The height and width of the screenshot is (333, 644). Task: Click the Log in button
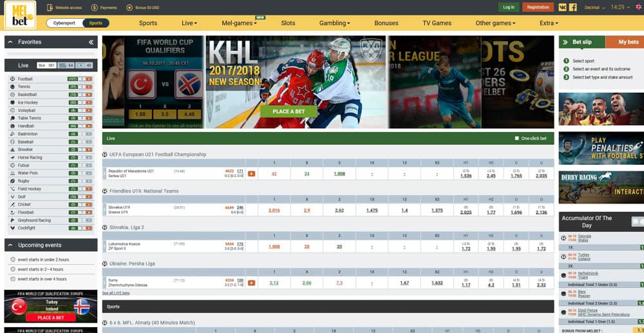coord(509,7)
